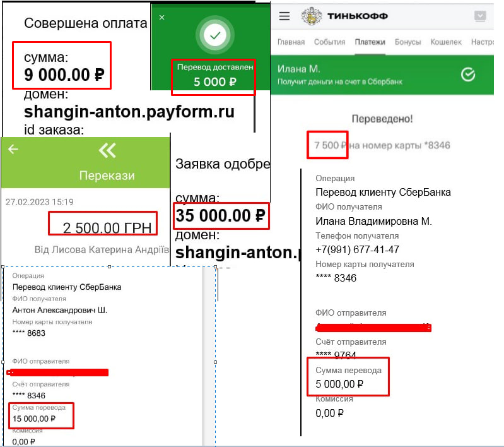Open the Tinkoff hamburger menu

click(x=284, y=16)
